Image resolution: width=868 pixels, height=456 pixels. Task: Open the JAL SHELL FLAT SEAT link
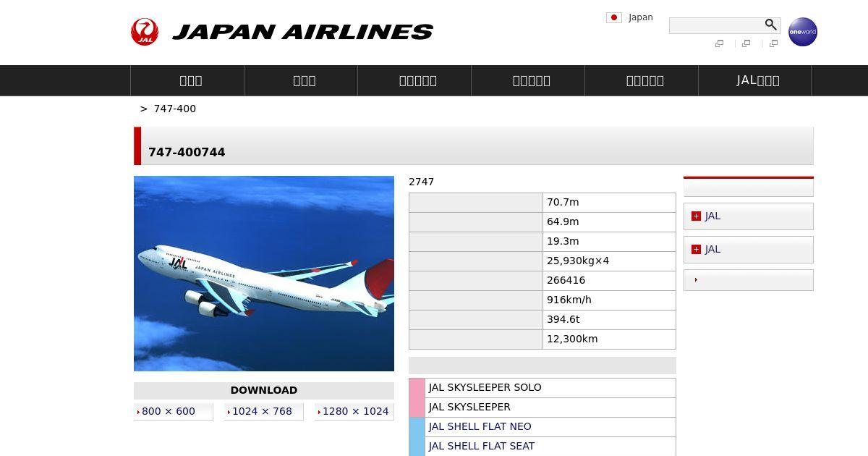(482, 446)
